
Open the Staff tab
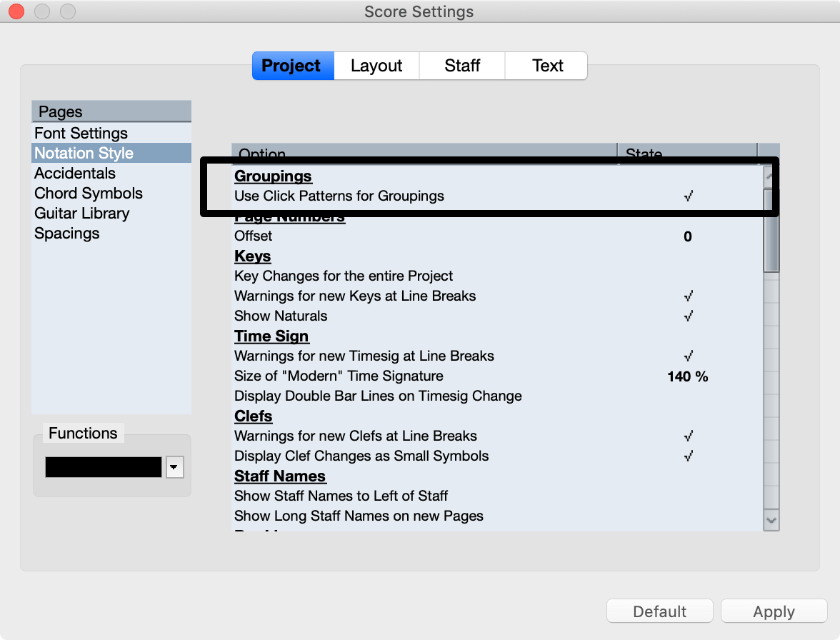(462, 66)
